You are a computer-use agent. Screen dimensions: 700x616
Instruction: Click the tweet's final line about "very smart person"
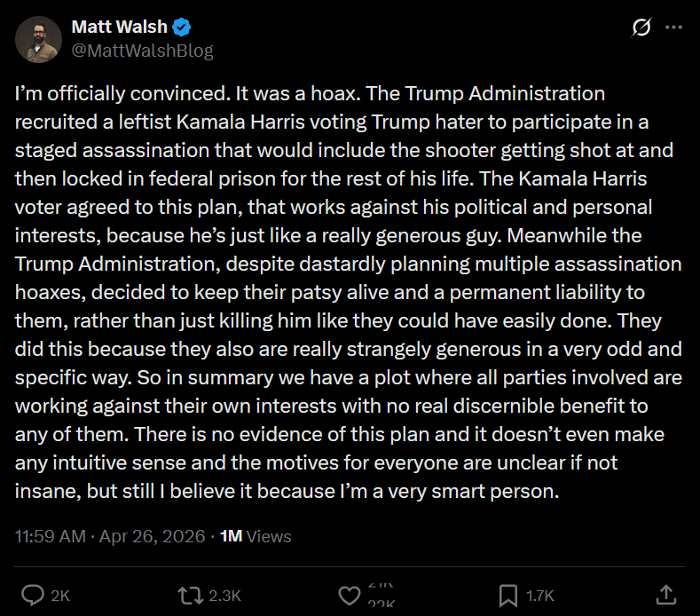(x=287, y=492)
